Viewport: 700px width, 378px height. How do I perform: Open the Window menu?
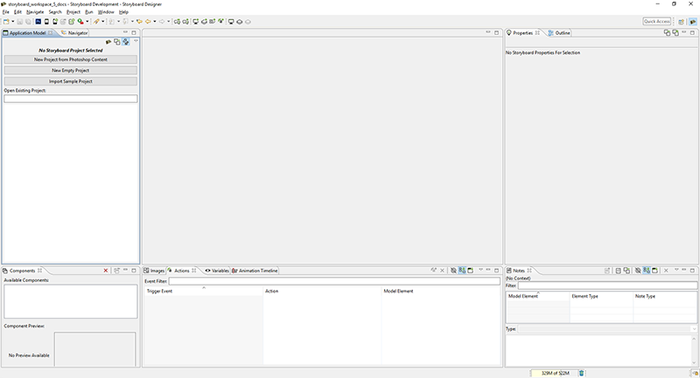[x=106, y=12]
